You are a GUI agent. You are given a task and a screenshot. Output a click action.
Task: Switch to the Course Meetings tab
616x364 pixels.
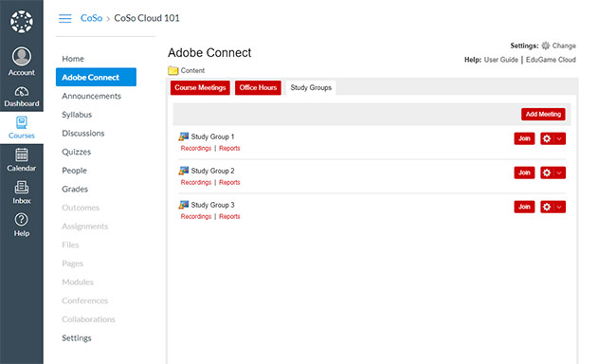tap(200, 87)
